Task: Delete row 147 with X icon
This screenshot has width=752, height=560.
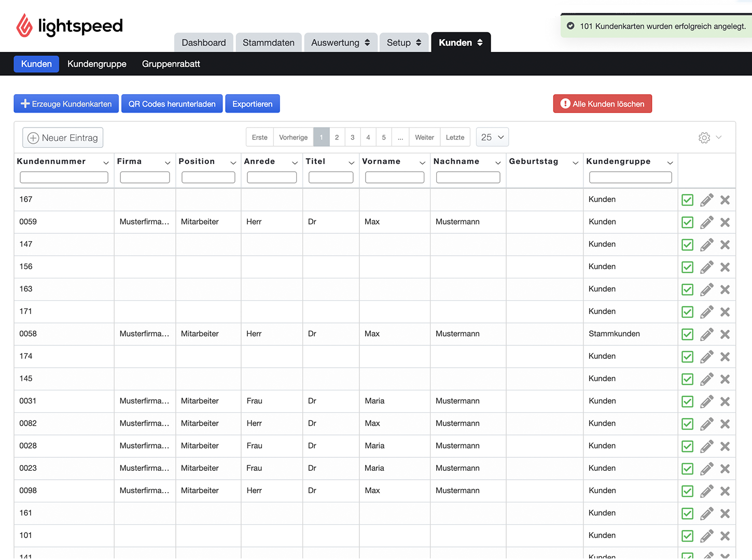Action: click(725, 245)
